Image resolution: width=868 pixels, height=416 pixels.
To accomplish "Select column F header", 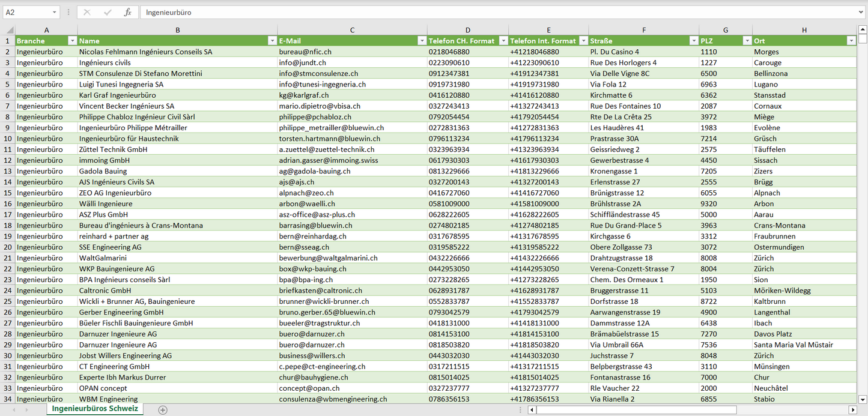I will point(643,30).
